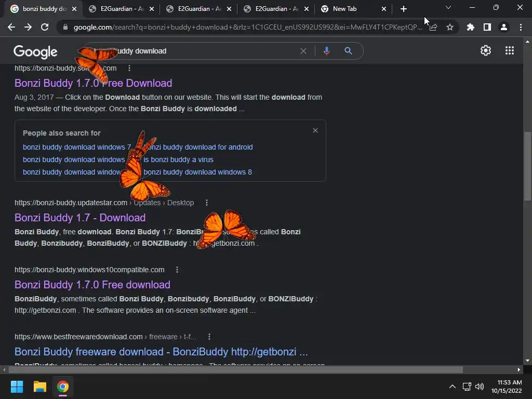532x399 pixels.
Task: Start voice search with the microphone
Action: click(326, 51)
